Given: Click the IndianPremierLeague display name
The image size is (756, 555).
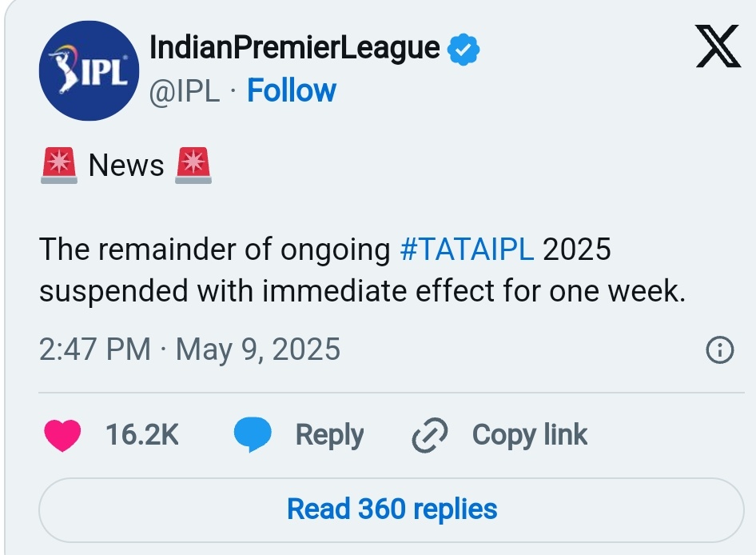Looking at the screenshot, I should 295,48.
